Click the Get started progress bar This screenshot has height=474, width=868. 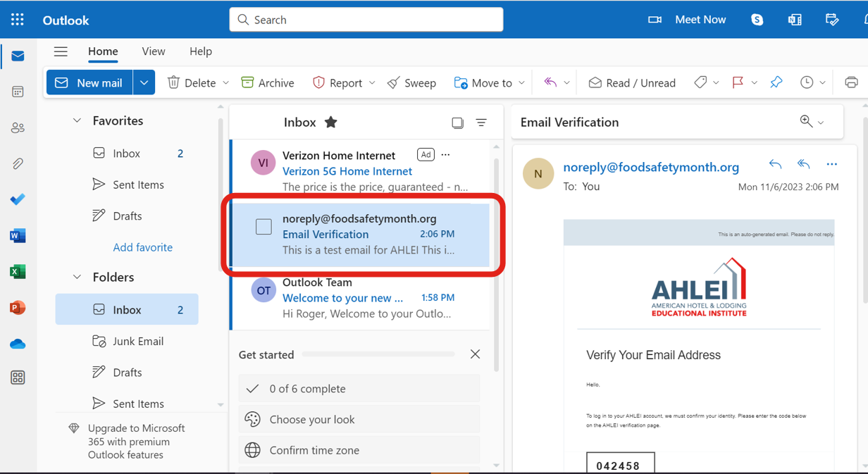[378, 354]
